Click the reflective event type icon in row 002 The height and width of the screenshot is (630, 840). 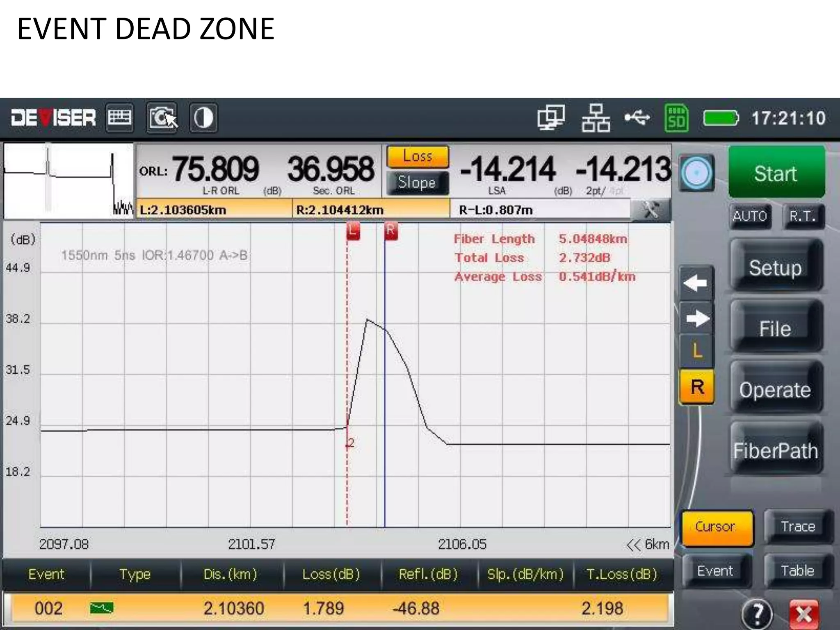click(x=102, y=608)
